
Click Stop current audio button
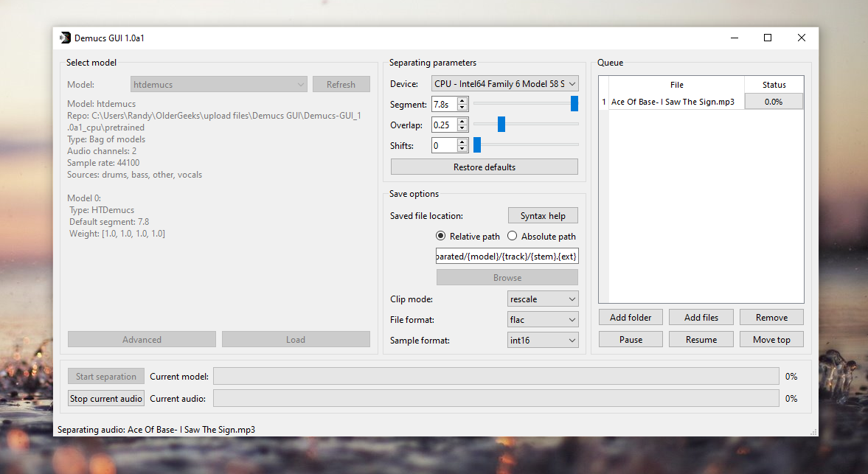[x=105, y=398]
